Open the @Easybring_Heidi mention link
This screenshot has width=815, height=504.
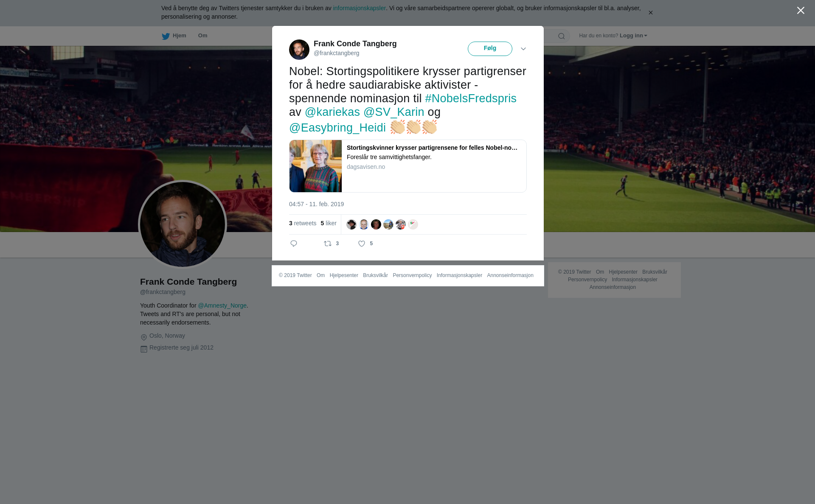point(337,128)
